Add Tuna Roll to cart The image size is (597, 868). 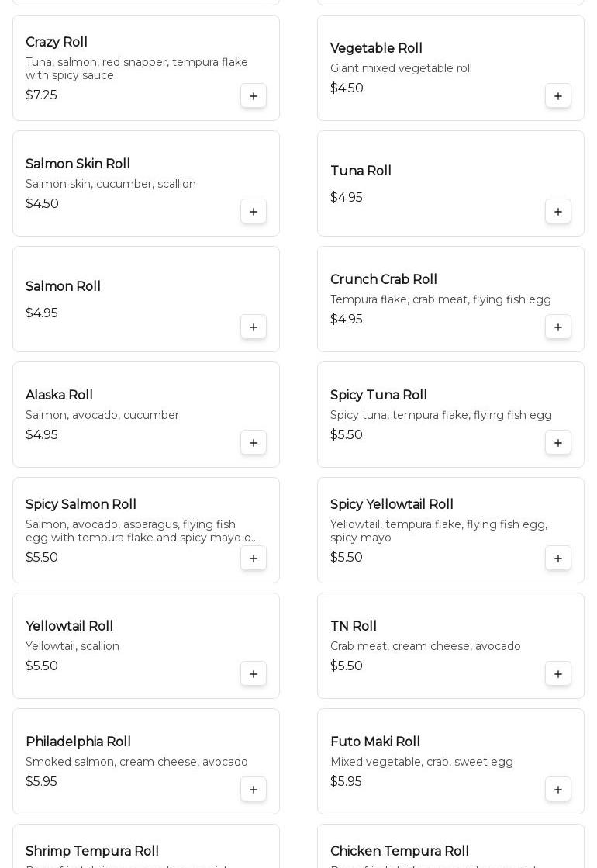pos(558,212)
